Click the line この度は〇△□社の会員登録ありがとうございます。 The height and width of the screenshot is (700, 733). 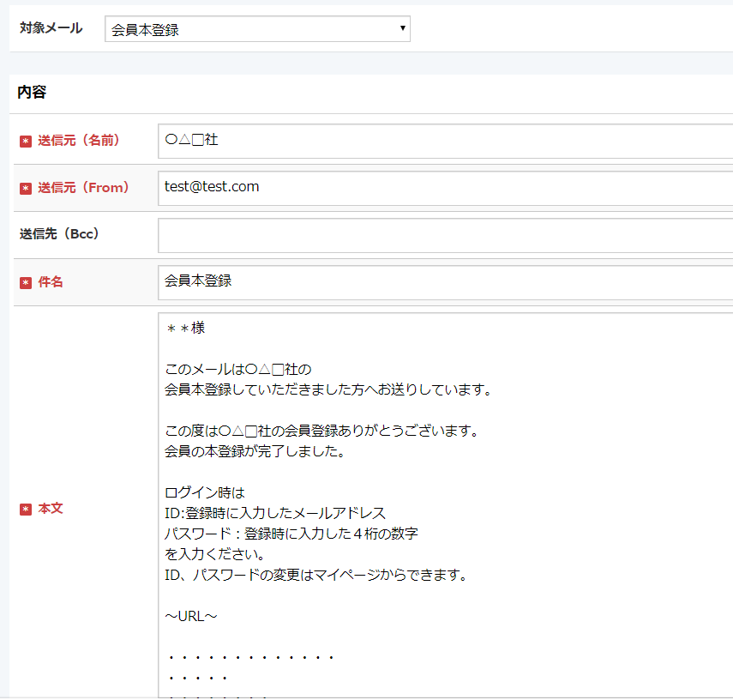pyautogui.click(x=321, y=431)
